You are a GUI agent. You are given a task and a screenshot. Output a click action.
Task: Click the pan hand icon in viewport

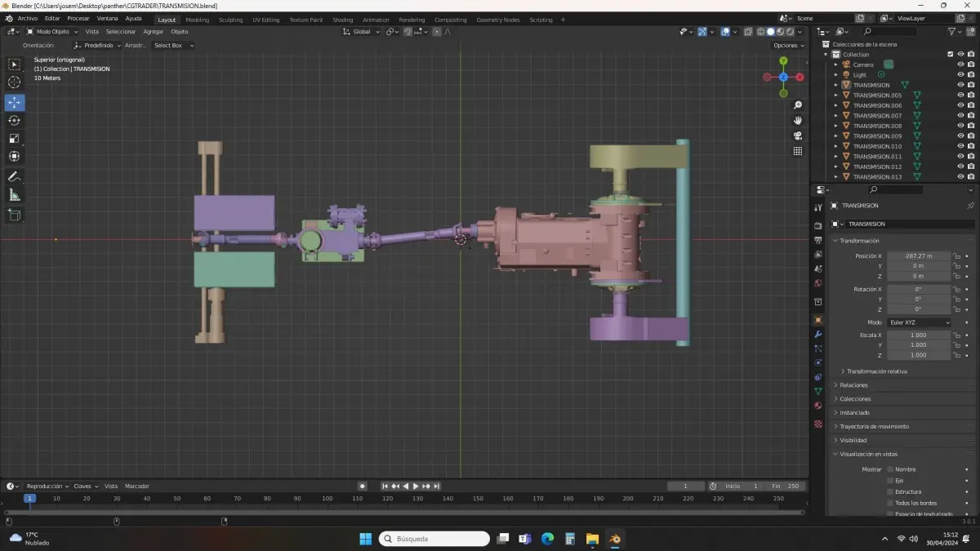[798, 120]
